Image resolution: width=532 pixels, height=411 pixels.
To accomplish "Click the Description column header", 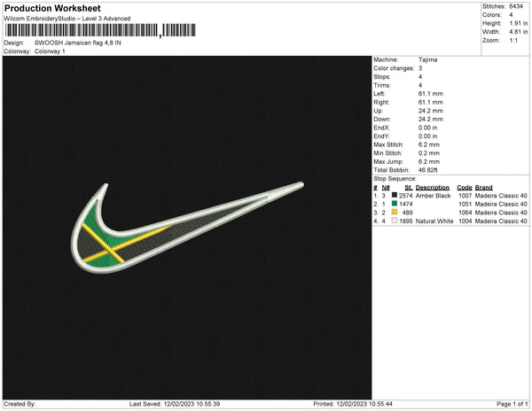I will pos(433,188).
